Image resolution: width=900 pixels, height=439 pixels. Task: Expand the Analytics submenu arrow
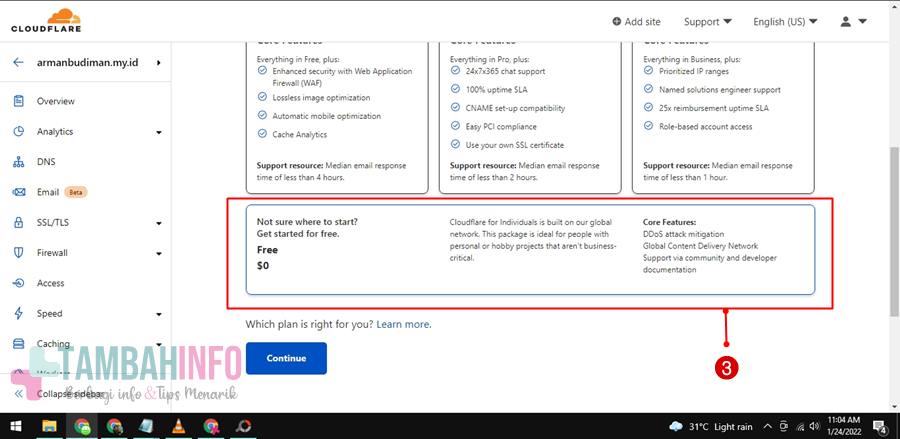click(159, 133)
